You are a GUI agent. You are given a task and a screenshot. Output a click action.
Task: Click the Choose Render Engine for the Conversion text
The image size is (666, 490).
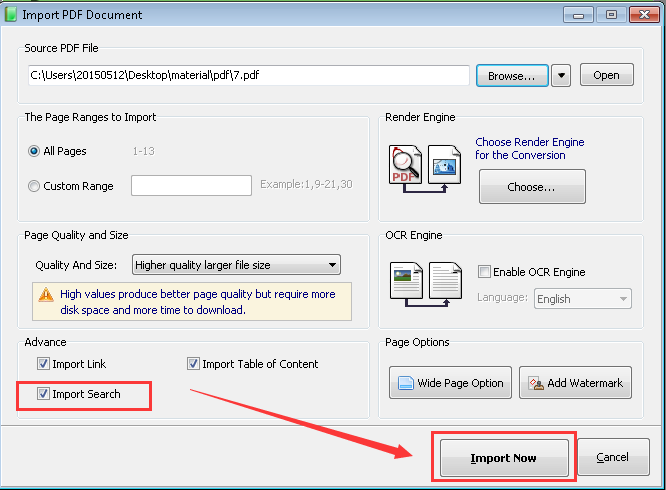click(530, 149)
